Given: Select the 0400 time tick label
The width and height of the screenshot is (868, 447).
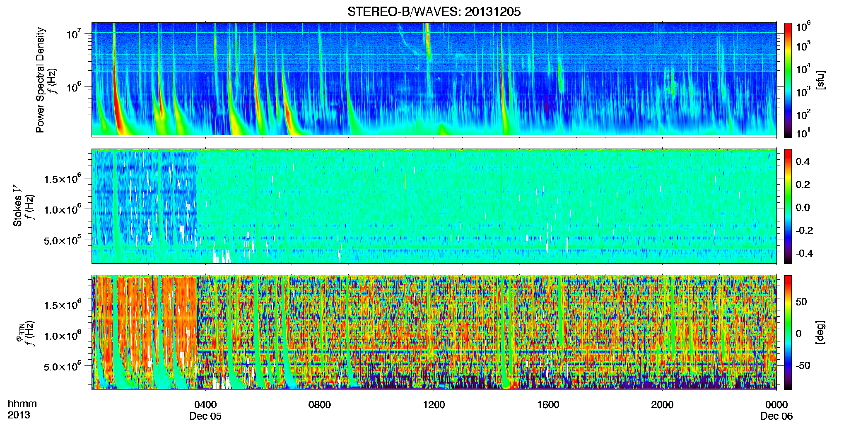Looking at the screenshot, I should [205, 404].
